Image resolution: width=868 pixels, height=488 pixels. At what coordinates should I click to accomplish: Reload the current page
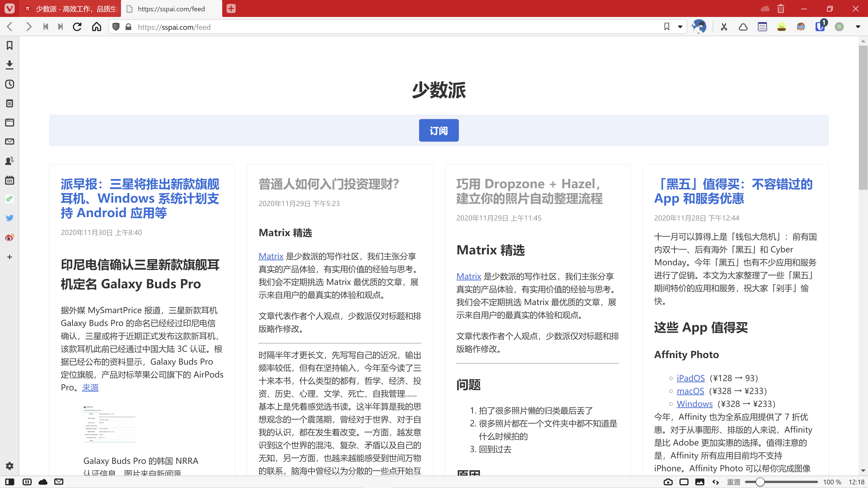point(77,27)
